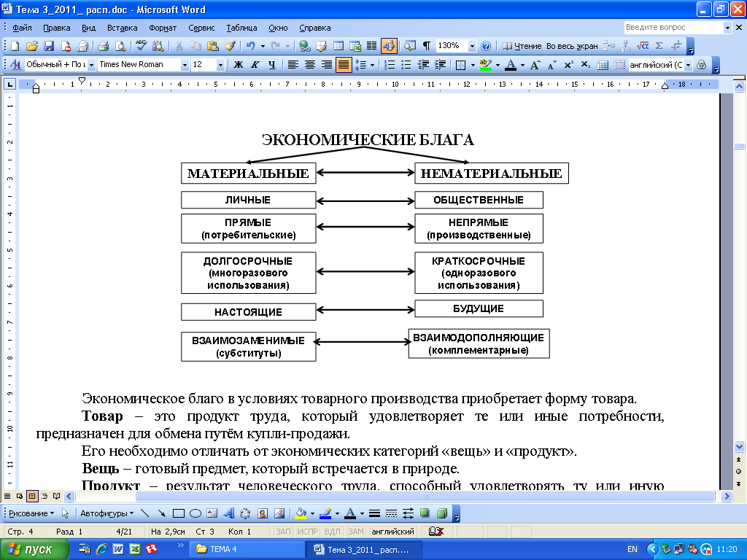Screen dimensions: 747x560
Task: Draw an oval shape tool
Action: point(196,513)
